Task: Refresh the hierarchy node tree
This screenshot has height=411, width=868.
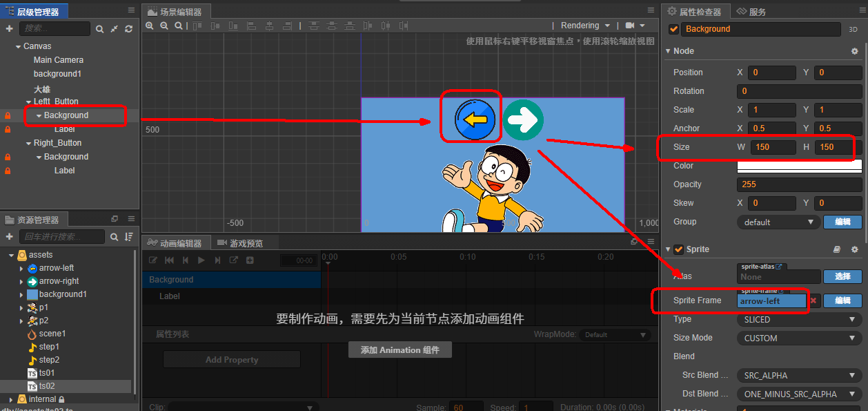Action: pos(128,29)
